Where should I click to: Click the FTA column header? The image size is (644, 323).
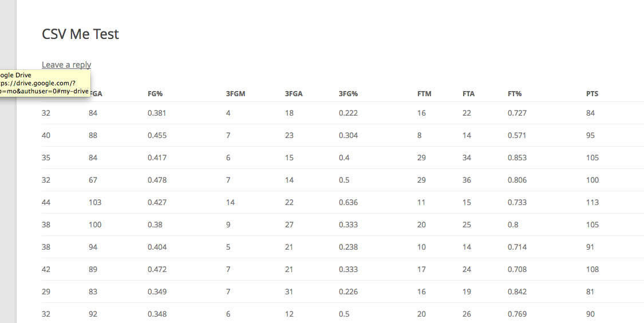click(x=469, y=94)
